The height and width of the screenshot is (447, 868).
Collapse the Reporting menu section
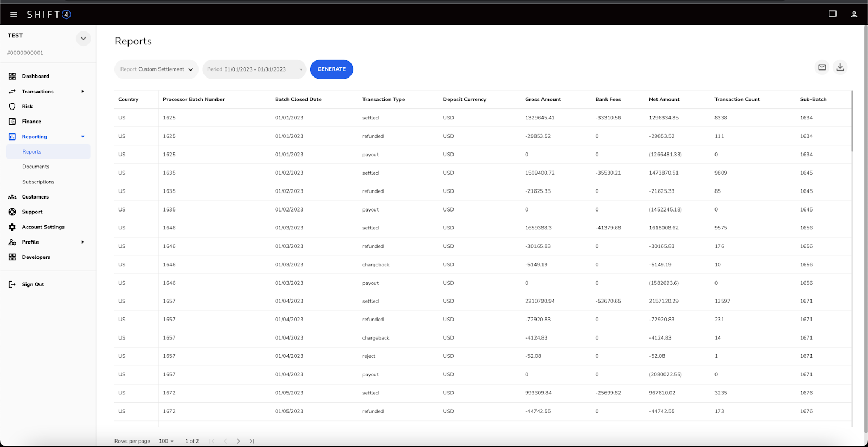click(82, 137)
